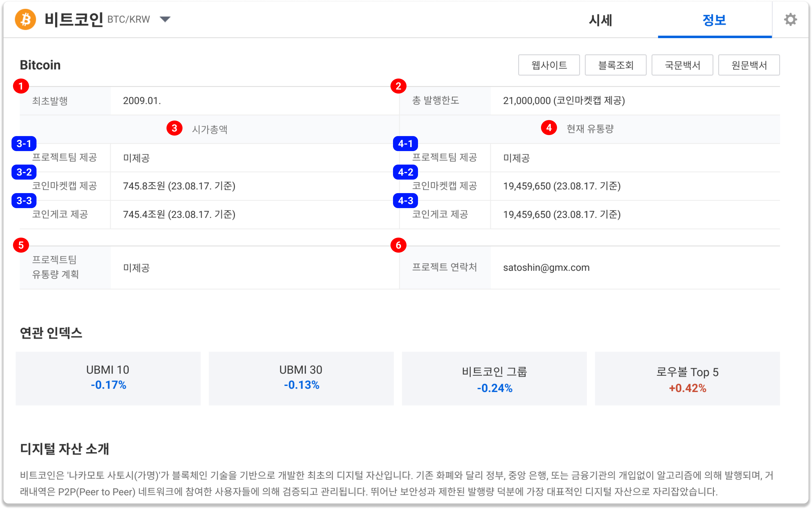Click the red marker 6 near 프로젝트 연락처

click(398, 246)
